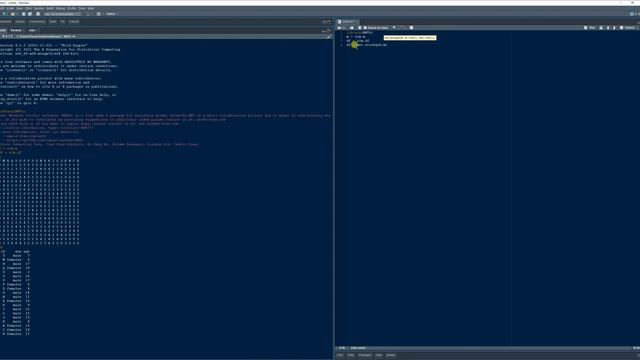640x360 pixels.
Task: Switch to the Plots tab in bottom pane
Action: point(351,355)
